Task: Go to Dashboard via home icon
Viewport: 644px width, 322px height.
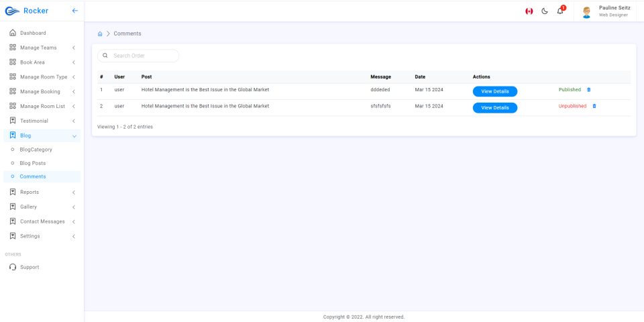Action: point(42,33)
